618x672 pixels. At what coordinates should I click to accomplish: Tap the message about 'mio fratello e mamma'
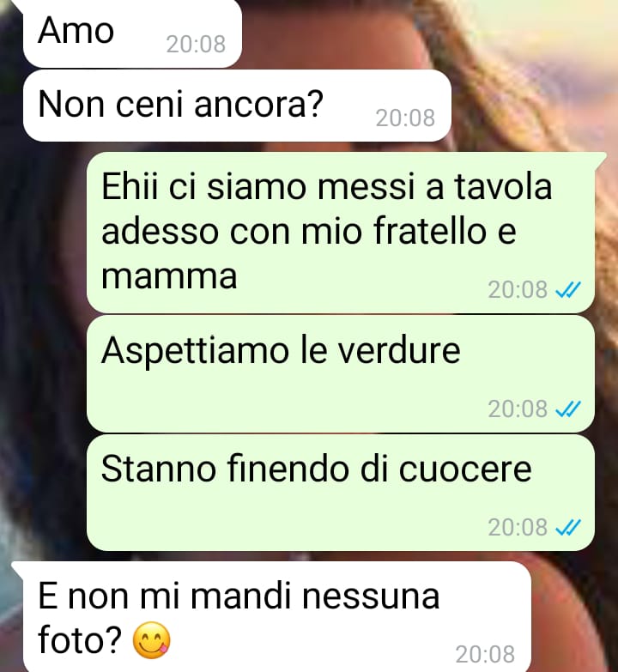point(341,233)
